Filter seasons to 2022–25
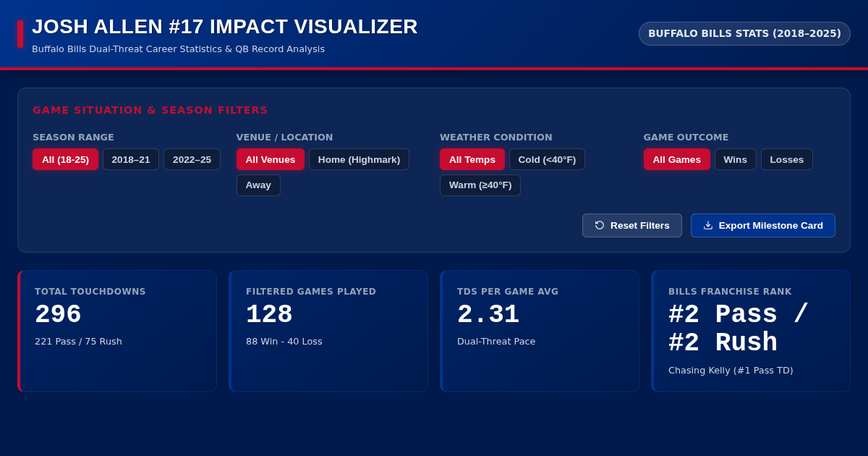Image resolution: width=868 pixels, height=456 pixels. (x=192, y=159)
